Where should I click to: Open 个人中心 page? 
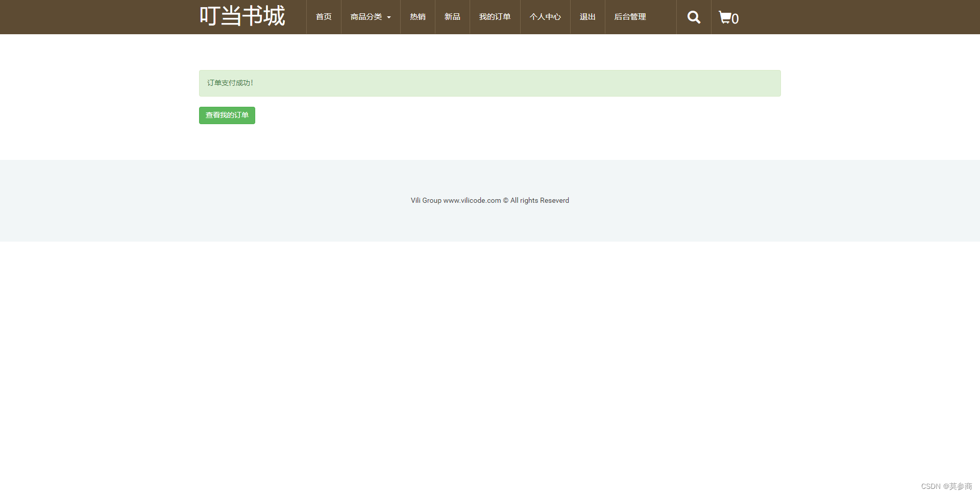pos(545,17)
